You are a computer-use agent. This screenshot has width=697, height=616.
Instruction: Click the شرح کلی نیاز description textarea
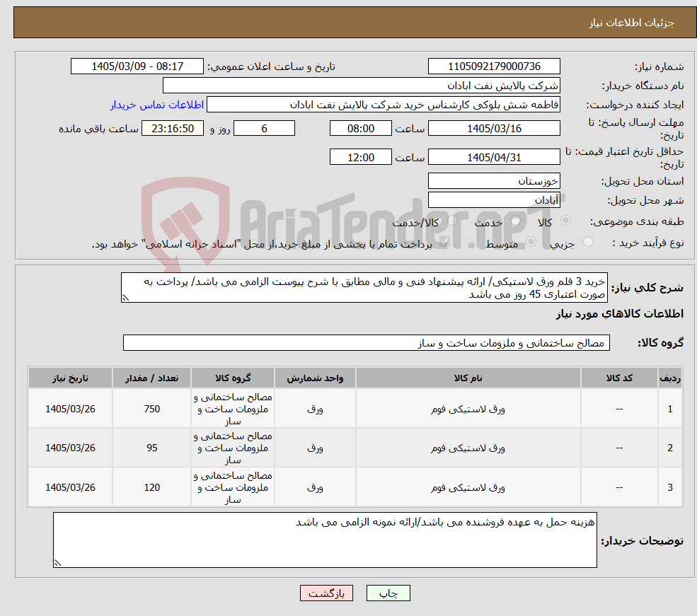click(364, 288)
